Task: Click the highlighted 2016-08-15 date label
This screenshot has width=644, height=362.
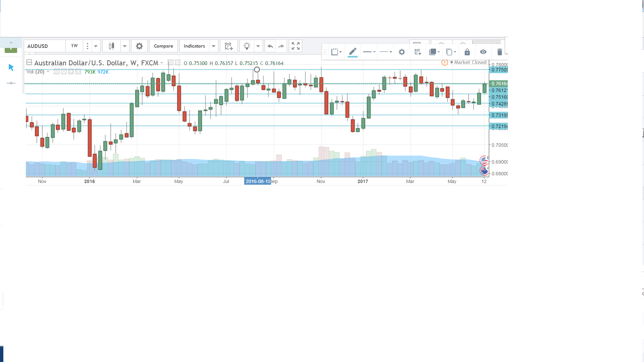Action: (x=258, y=181)
